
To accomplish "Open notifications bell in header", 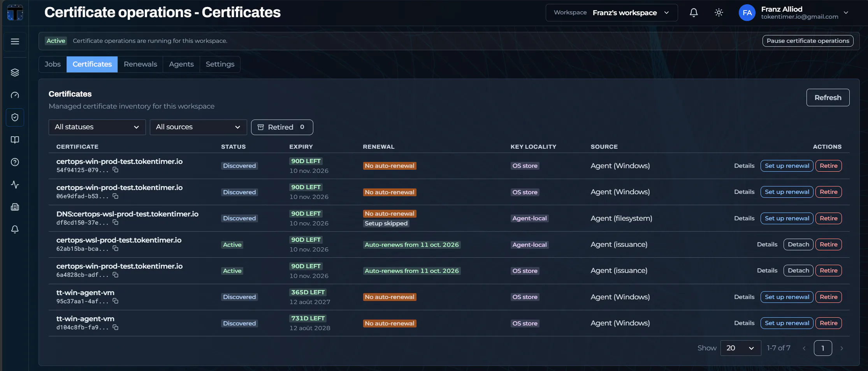I will [694, 12].
